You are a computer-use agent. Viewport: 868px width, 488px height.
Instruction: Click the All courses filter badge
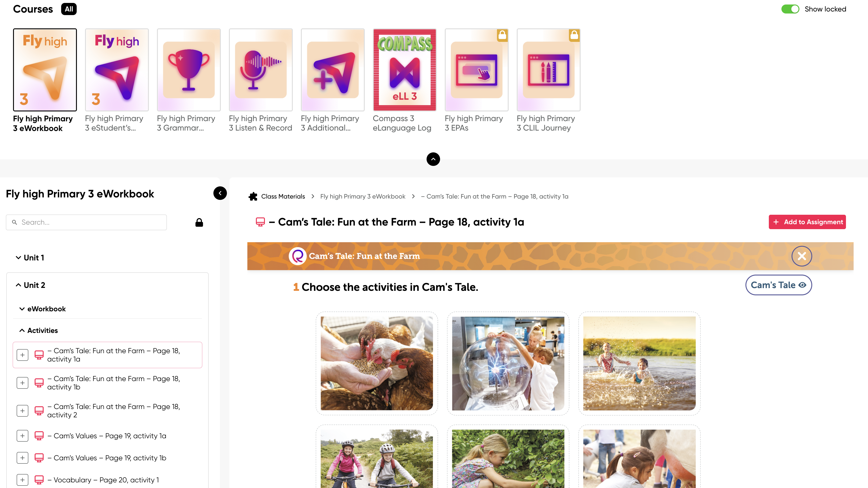(69, 9)
